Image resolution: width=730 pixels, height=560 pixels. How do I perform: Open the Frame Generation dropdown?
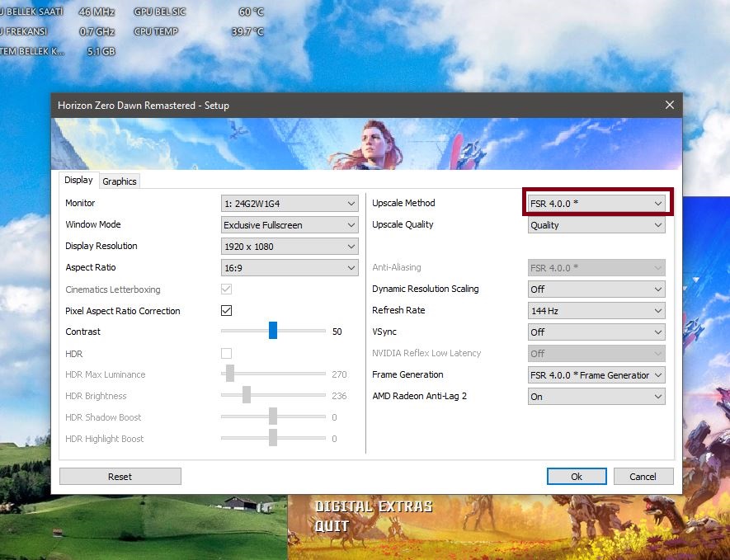tap(596, 374)
